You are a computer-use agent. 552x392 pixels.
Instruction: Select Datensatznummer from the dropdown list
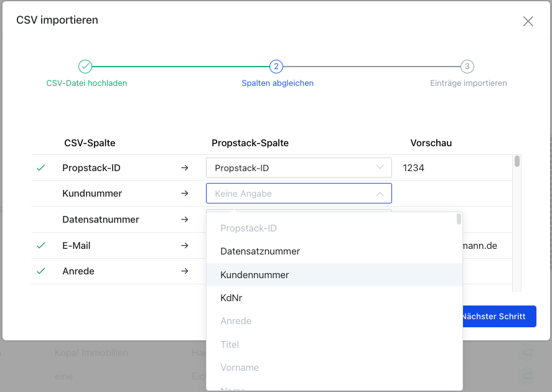[x=260, y=251]
